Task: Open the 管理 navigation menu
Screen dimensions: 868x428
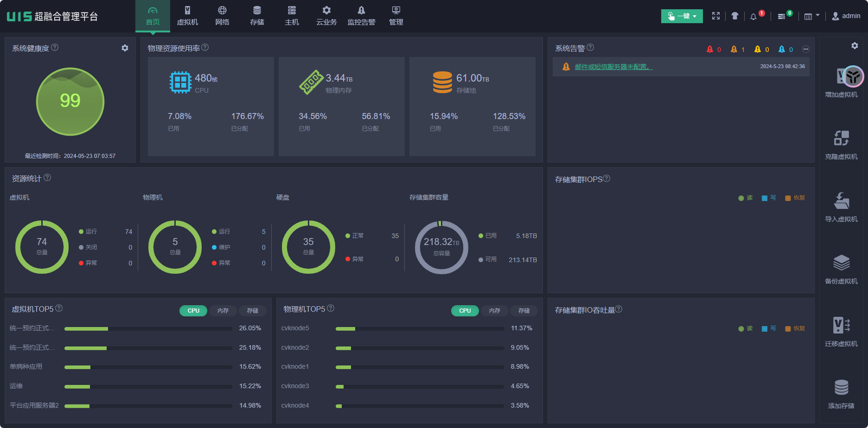Action: pyautogui.click(x=396, y=16)
